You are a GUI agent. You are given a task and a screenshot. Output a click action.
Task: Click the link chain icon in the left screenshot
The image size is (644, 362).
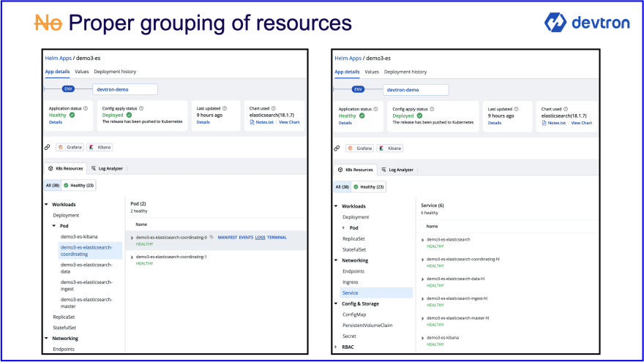[x=48, y=147]
